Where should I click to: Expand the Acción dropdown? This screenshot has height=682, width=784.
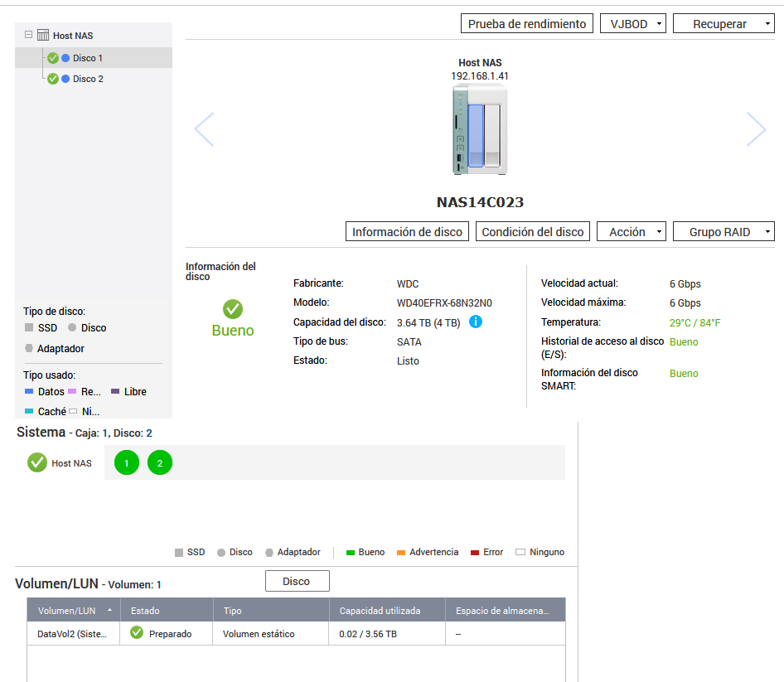click(632, 232)
